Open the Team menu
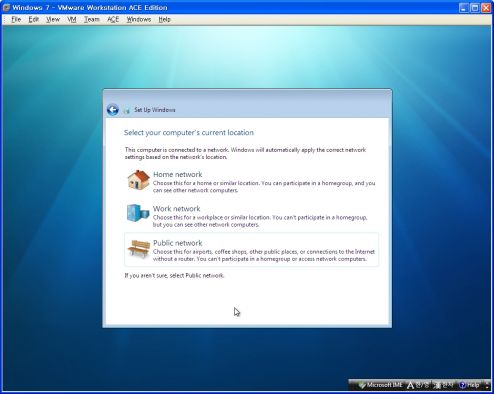The height and width of the screenshot is (394, 494). click(x=92, y=19)
